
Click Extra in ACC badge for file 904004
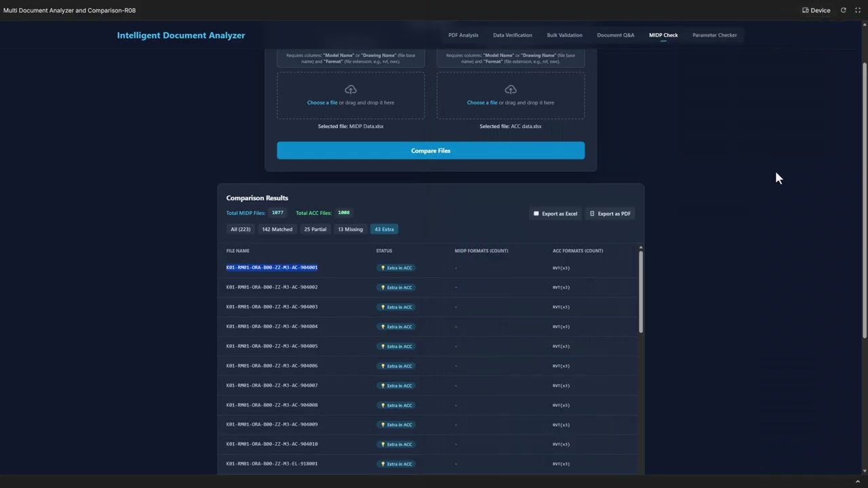tap(396, 327)
